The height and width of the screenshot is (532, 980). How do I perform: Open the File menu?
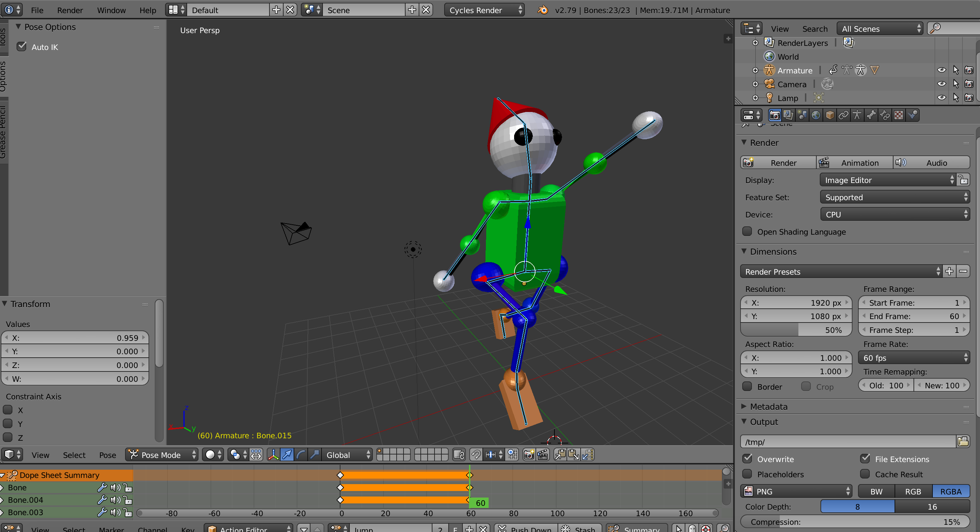click(37, 10)
